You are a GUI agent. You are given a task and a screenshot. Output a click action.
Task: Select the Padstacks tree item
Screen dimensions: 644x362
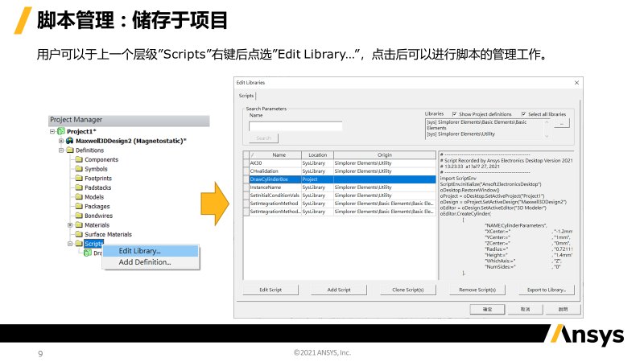[97, 187]
